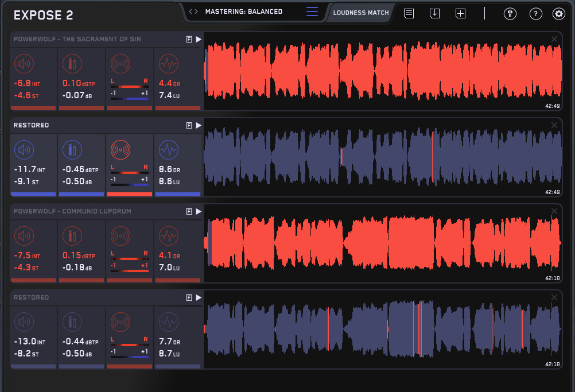Remove the 42:49 Restored track with its X
Viewport: 575px width, 392px height.
click(554, 125)
